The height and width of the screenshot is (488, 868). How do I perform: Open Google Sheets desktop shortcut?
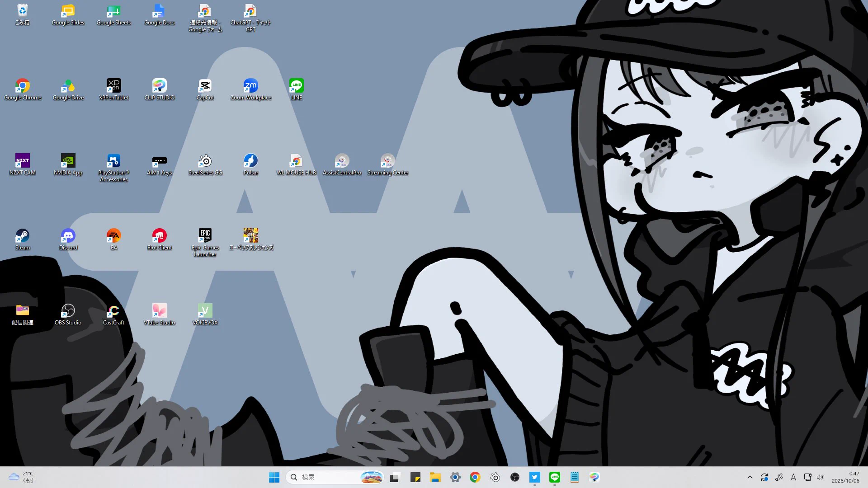click(113, 14)
